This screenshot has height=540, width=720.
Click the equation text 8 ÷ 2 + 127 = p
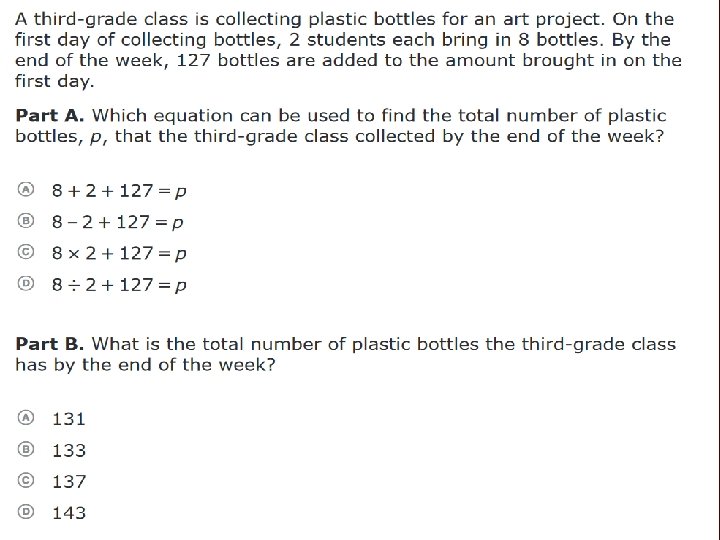pyautogui.click(x=119, y=286)
